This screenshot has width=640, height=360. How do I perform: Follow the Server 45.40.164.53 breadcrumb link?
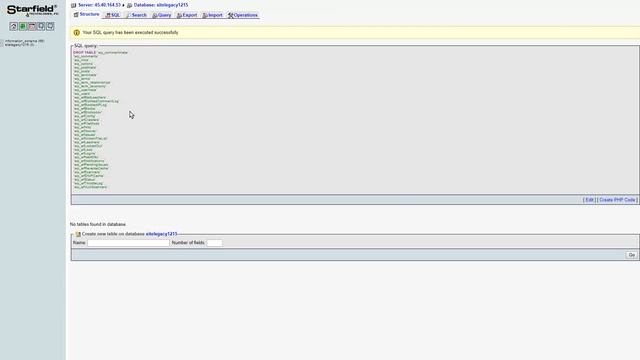coord(99,5)
